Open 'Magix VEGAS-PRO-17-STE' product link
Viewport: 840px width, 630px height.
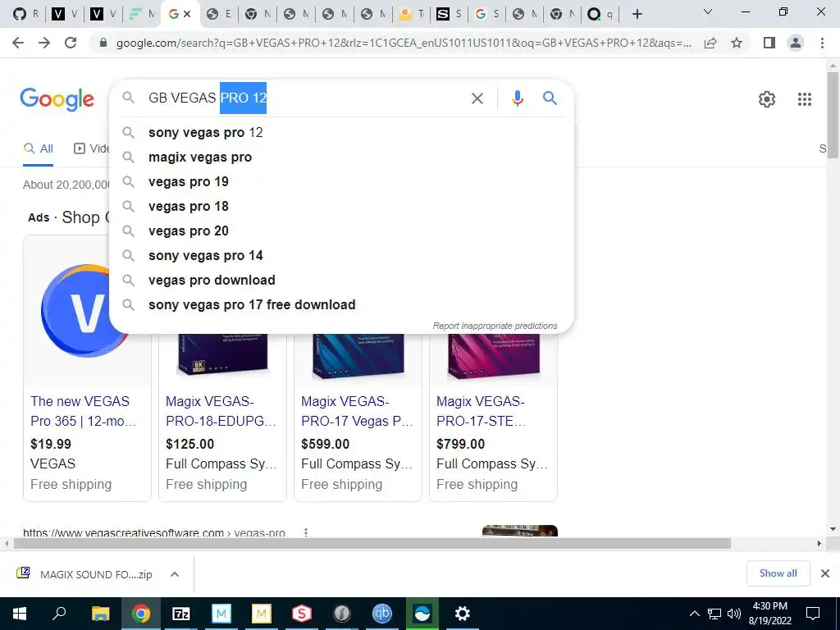[481, 411]
